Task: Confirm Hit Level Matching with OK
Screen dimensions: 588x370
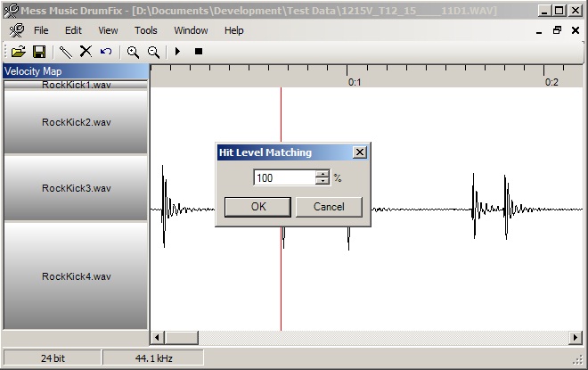Action: 257,207
